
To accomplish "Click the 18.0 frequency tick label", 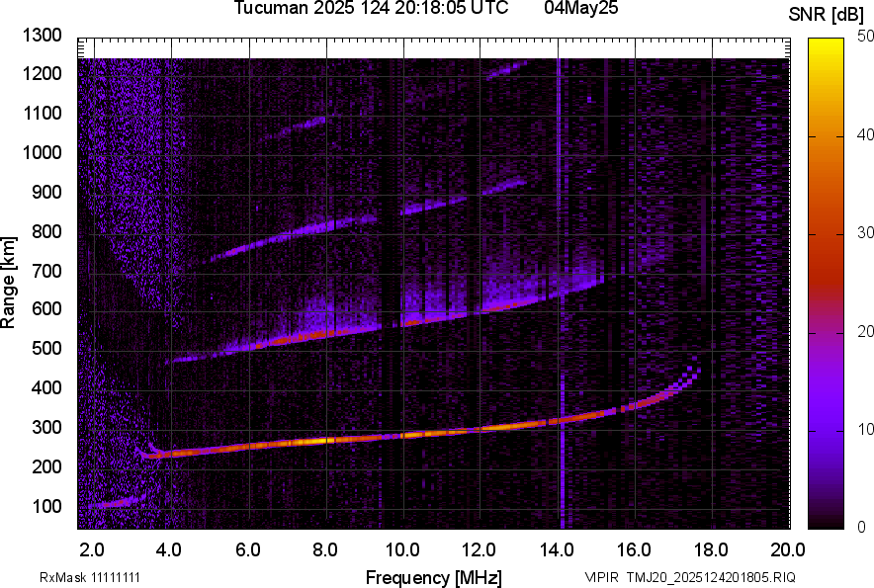I will pos(711,550).
